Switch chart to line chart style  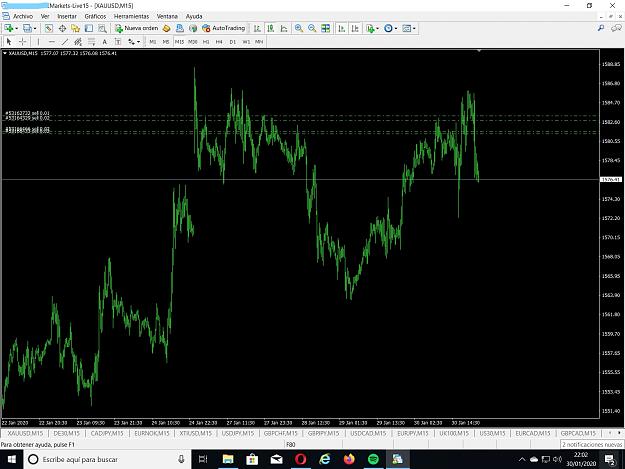[284, 28]
